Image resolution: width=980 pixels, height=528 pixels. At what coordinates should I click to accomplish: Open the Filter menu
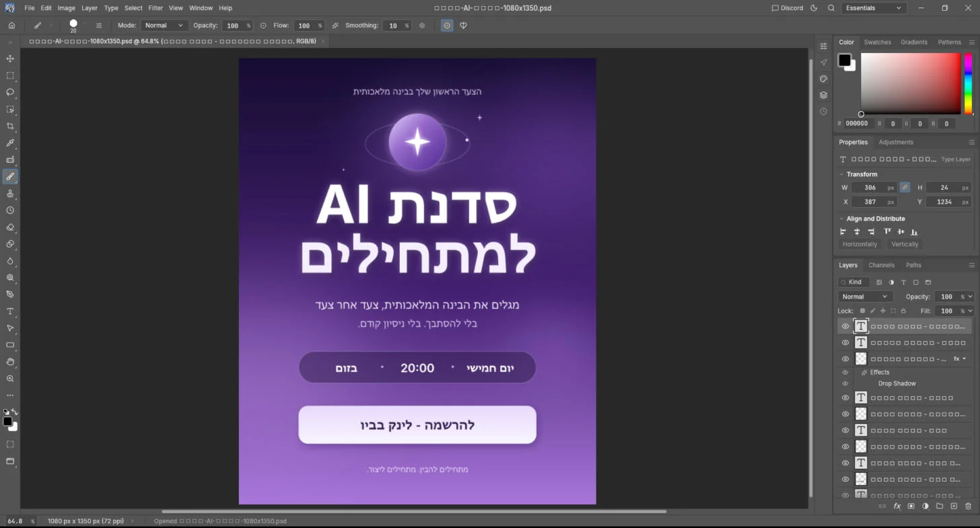click(155, 8)
